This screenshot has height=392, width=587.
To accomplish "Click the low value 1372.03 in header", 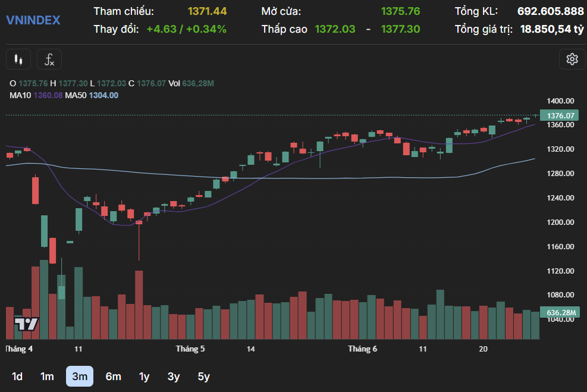I will [335, 29].
